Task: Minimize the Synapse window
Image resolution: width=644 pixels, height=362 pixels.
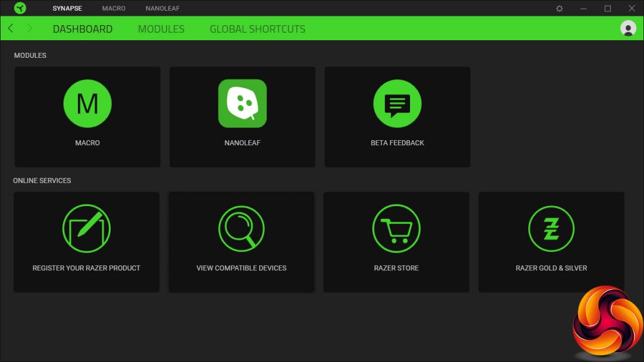Action: click(583, 8)
